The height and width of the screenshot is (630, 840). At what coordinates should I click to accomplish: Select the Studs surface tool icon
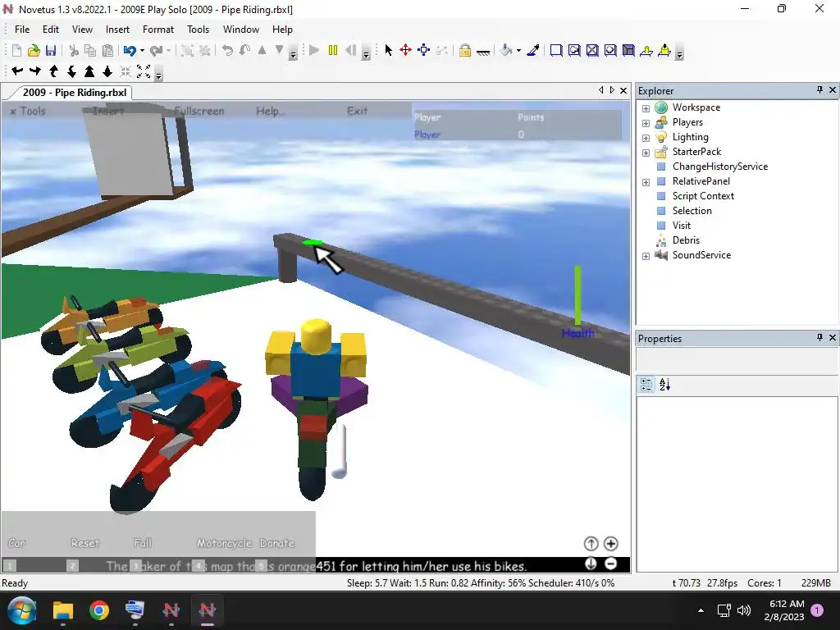point(610,50)
